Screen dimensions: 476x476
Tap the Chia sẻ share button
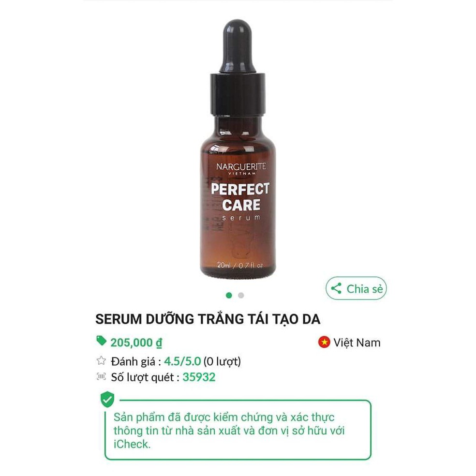click(x=356, y=288)
